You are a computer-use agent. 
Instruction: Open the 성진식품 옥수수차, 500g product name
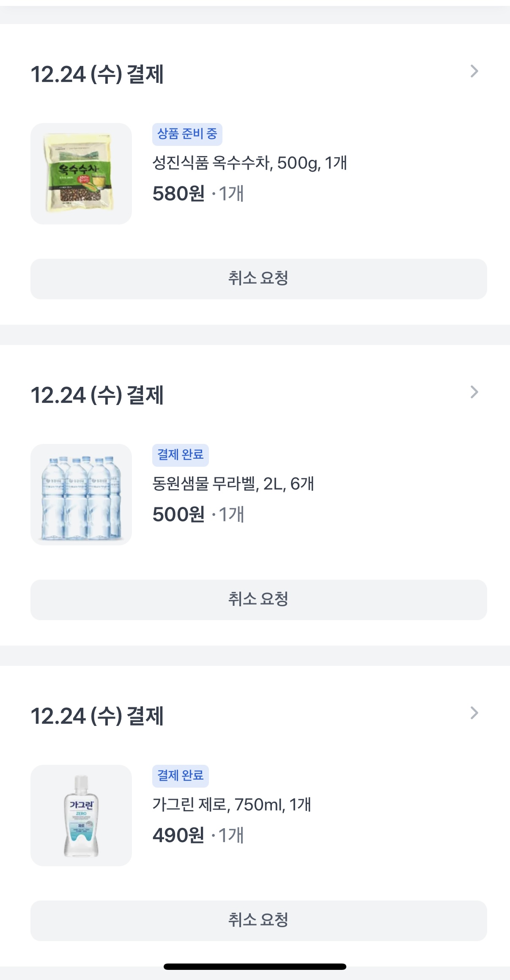[250, 163]
